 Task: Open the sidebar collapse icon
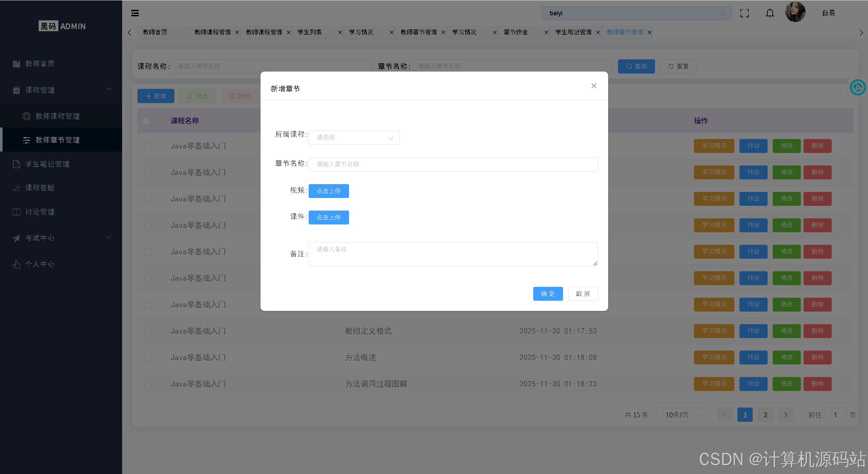[x=135, y=13]
